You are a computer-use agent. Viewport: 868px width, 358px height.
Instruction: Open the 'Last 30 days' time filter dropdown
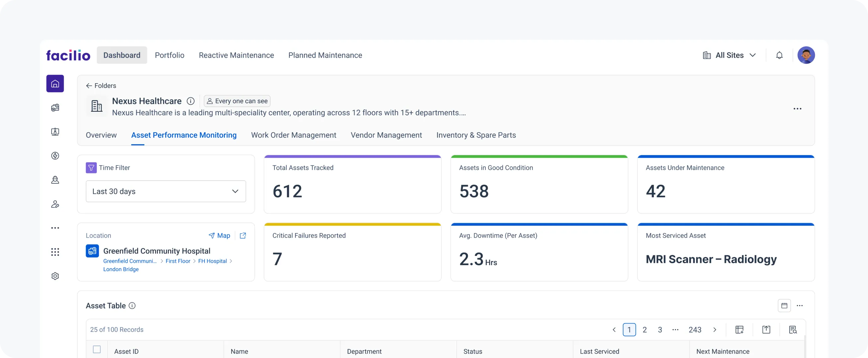tap(166, 191)
